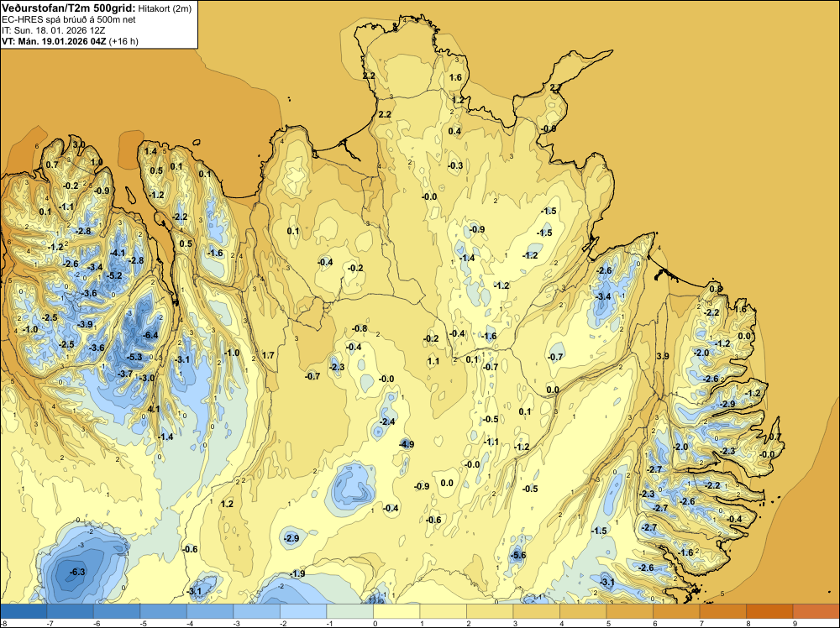The width and height of the screenshot is (840, 628).
Task: Select the legend color between 0 and 1
Action: tap(396, 611)
